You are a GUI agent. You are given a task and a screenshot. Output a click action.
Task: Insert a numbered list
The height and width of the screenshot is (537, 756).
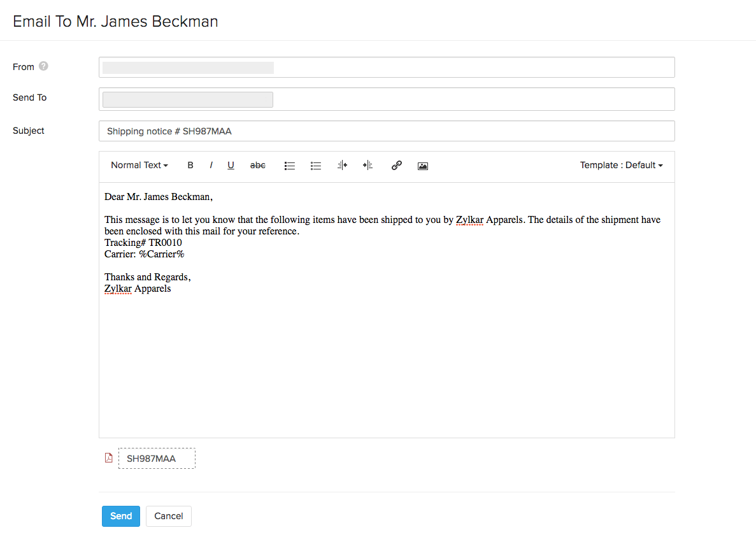click(x=316, y=165)
